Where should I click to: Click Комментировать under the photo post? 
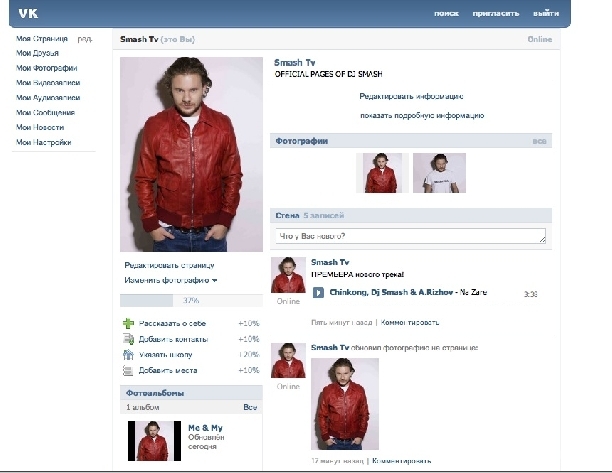click(x=402, y=461)
